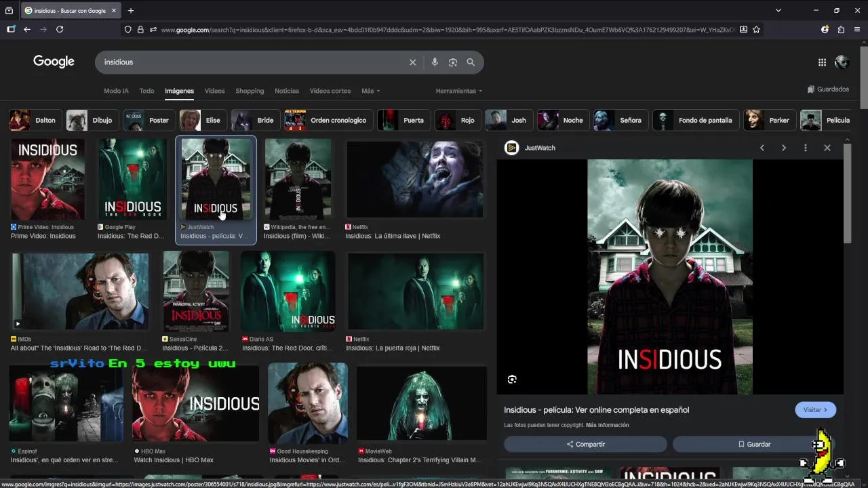The height and width of the screenshot is (488, 868).
Task: Click the site padlock icon
Action: 140,30
